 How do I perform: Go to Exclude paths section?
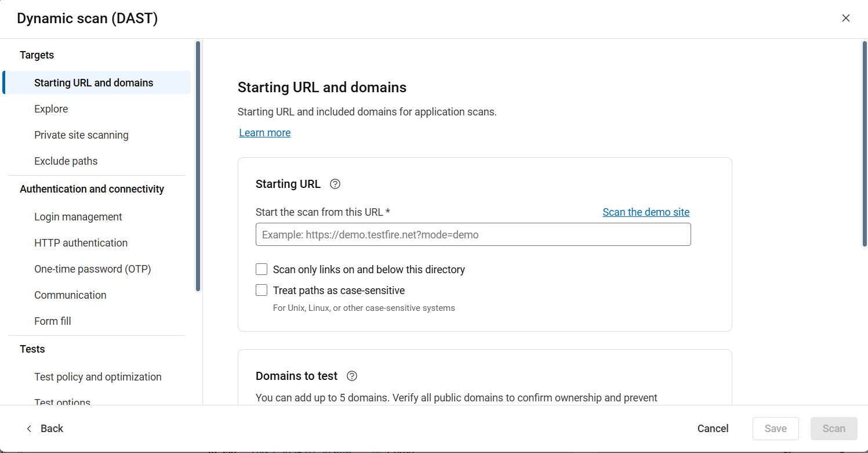[66, 161]
